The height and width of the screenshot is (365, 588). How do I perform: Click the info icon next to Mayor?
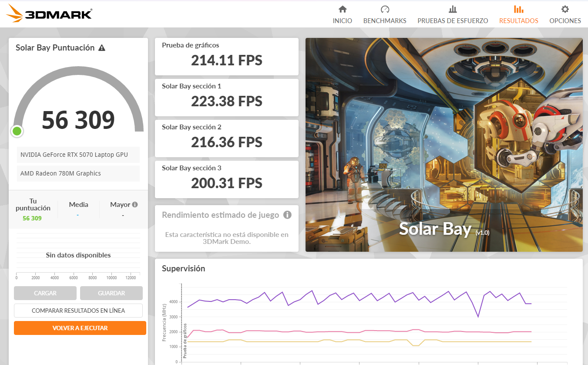pos(135,204)
